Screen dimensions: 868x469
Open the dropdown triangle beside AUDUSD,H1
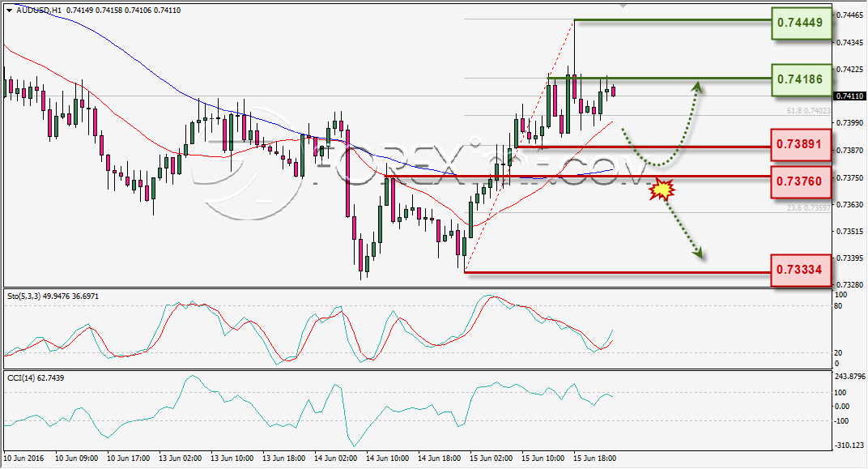10,11
